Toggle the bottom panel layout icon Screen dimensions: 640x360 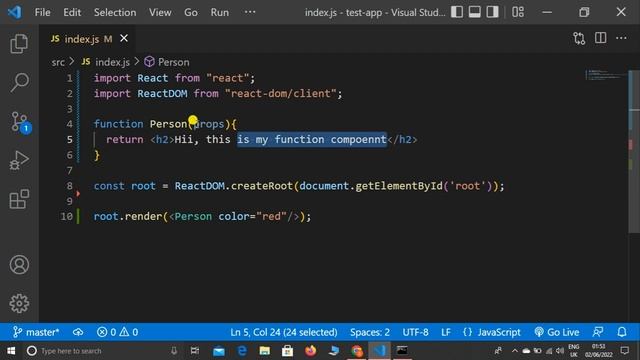click(474, 12)
